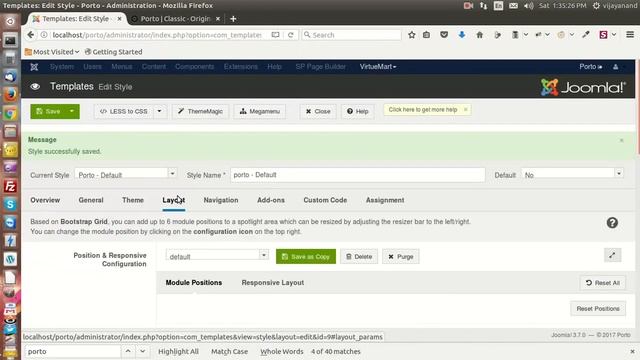Viewport: 640px width, 360px height.
Task: Launch Firefox from the Ubuntu dock
Action: 10,95
